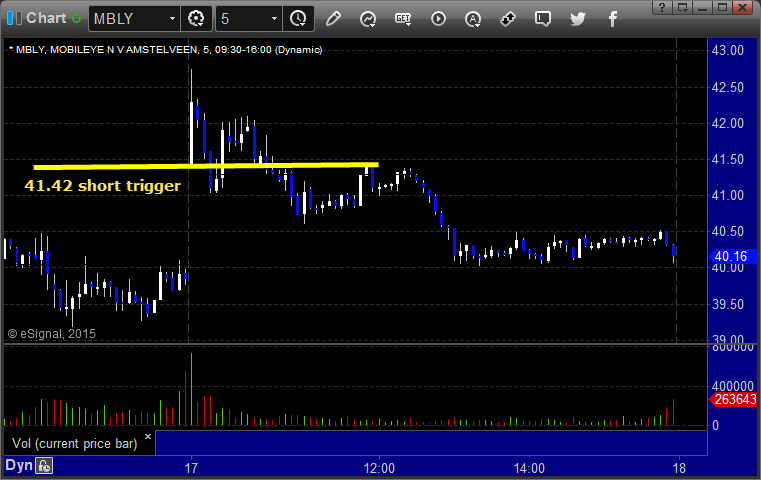Toggle the time scale lock icon
Screen dimensions: 761x480
coord(44,466)
